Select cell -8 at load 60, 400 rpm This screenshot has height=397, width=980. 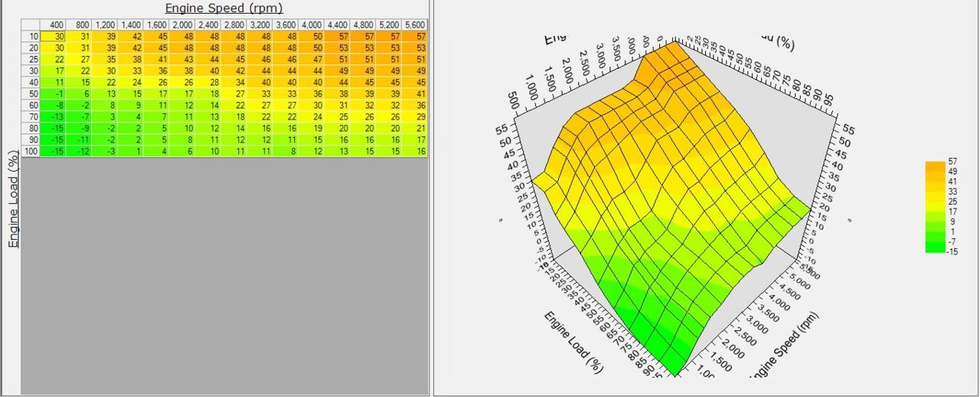point(54,105)
